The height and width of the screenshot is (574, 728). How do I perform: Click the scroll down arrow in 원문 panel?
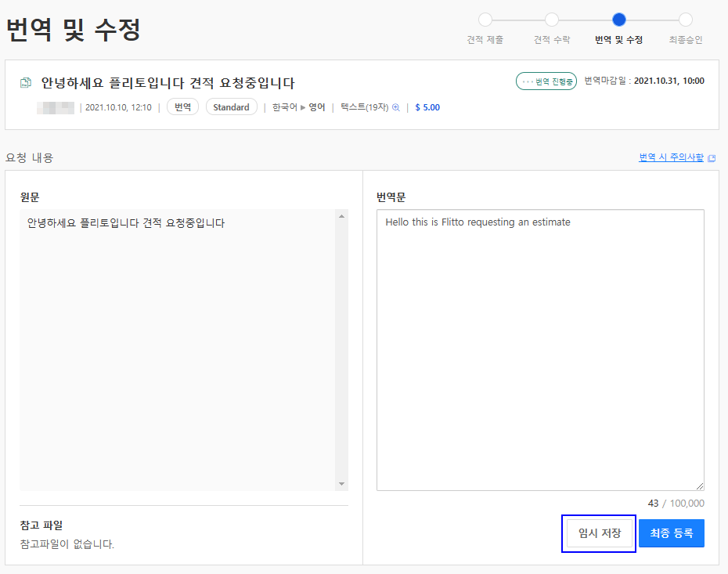click(x=342, y=484)
